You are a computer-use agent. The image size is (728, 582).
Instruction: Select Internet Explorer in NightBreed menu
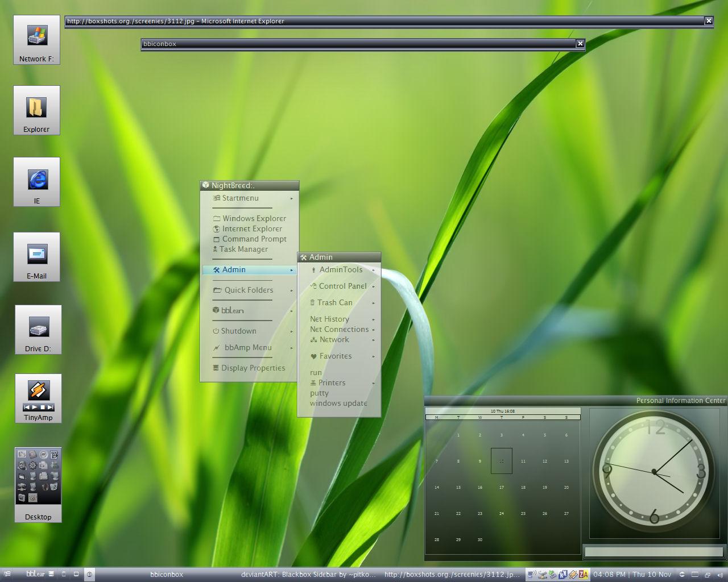point(249,228)
